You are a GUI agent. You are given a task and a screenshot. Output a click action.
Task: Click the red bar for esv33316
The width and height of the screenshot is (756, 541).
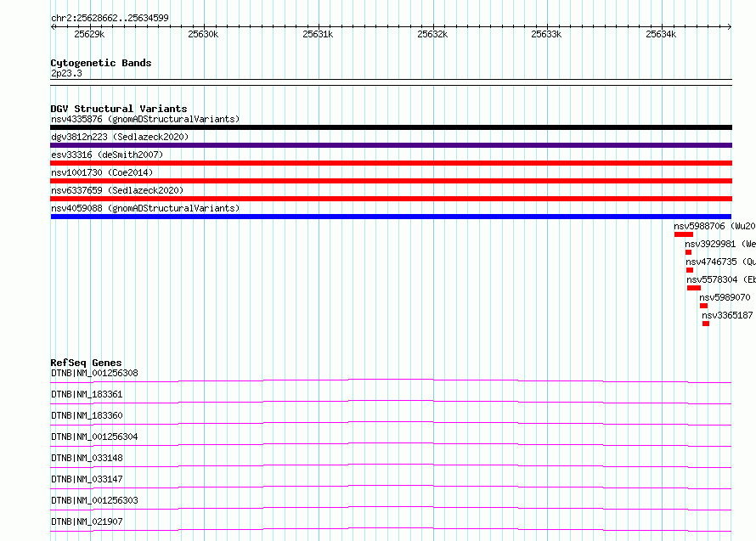[x=391, y=163]
